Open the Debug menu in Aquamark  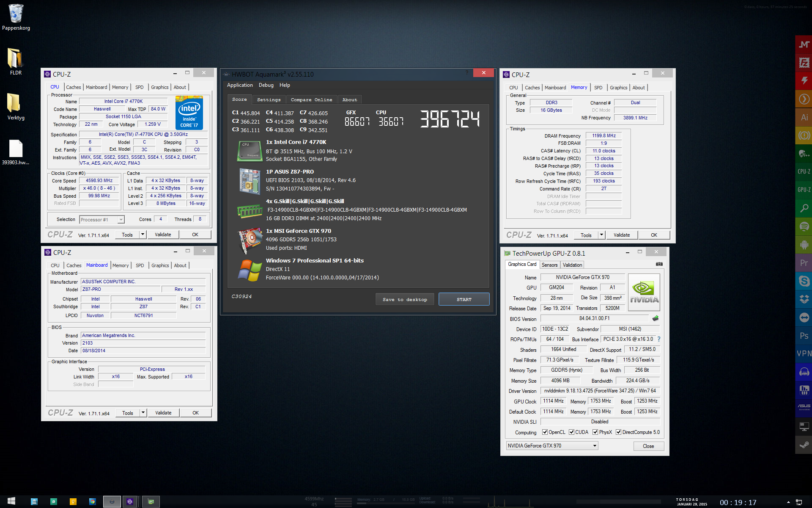pos(266,85)
